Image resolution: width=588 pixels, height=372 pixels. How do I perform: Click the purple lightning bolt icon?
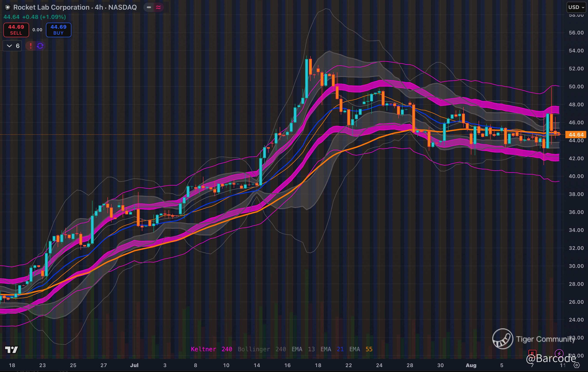tap(559, 353)
